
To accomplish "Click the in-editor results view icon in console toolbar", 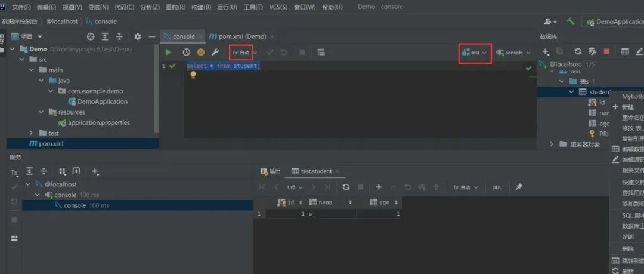I will (x=321, y=53).
